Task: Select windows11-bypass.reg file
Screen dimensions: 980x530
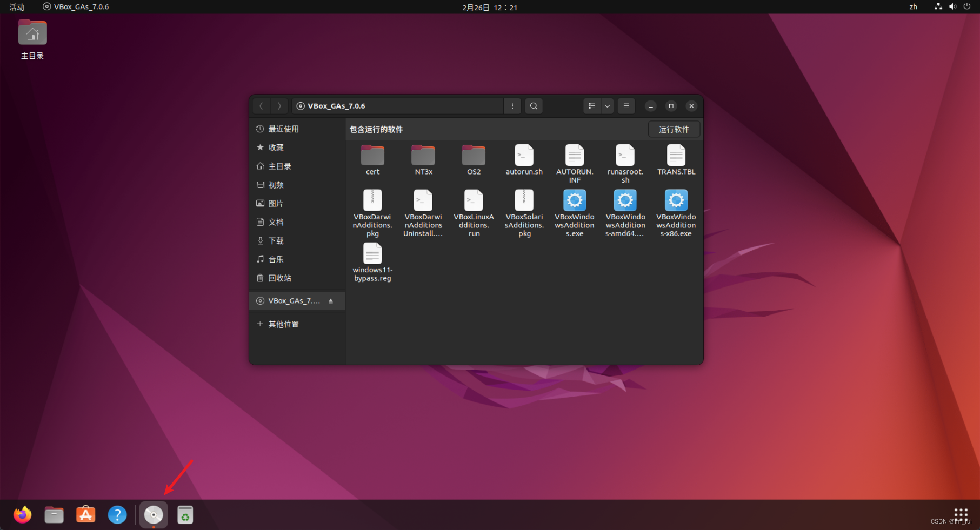Action: 372,262
